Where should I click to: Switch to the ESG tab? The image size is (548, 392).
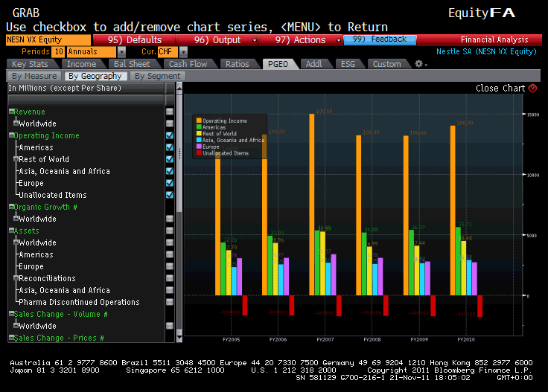(349, 64)
